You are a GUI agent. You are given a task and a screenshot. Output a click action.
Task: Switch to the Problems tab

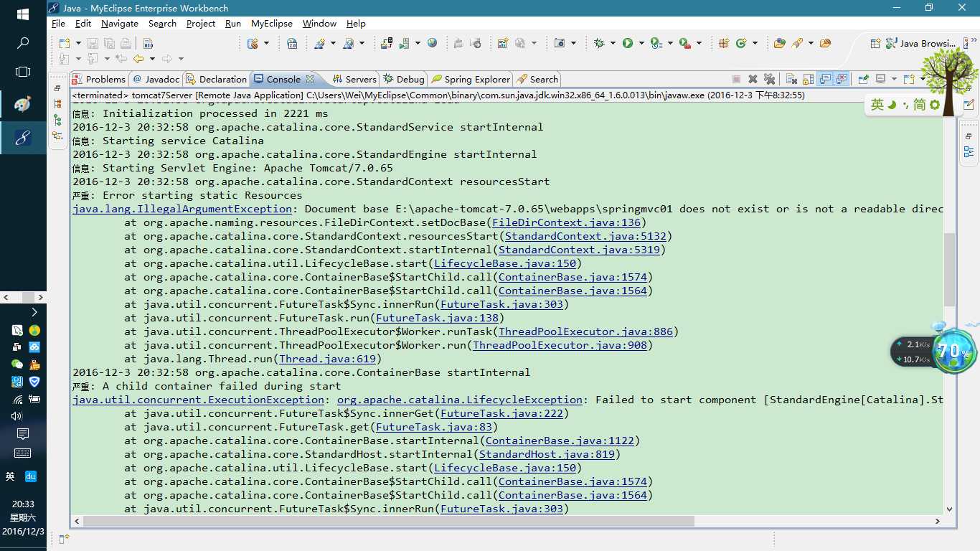[x=98, y=79]
